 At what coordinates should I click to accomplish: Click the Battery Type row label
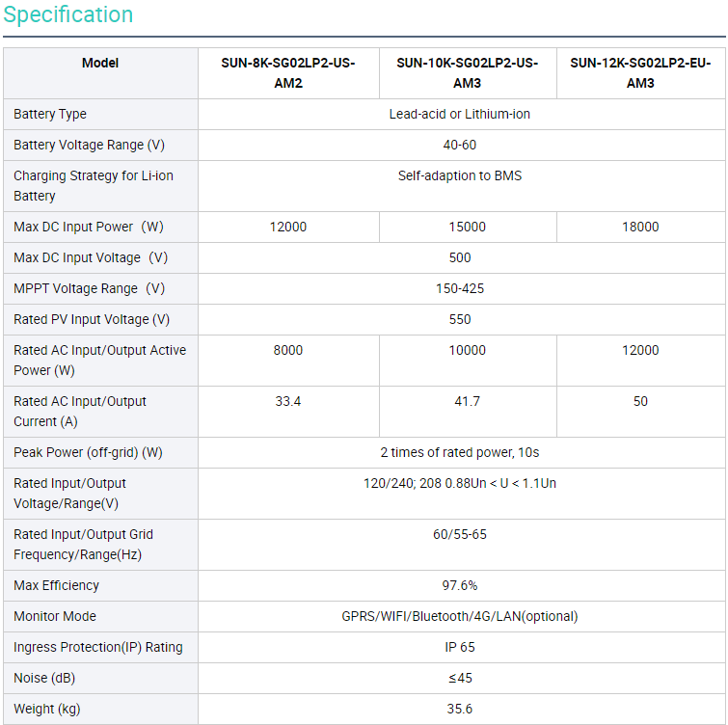pos(50,114)
